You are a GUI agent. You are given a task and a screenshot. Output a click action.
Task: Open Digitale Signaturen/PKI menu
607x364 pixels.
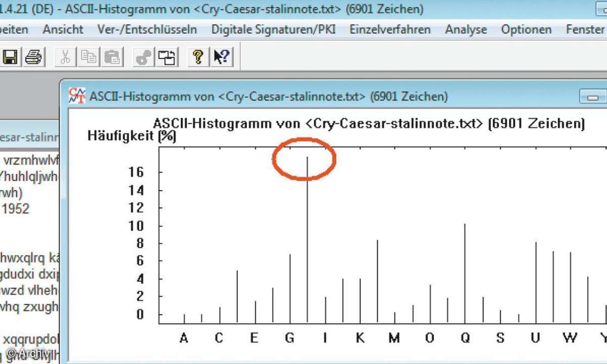point(273,30)
